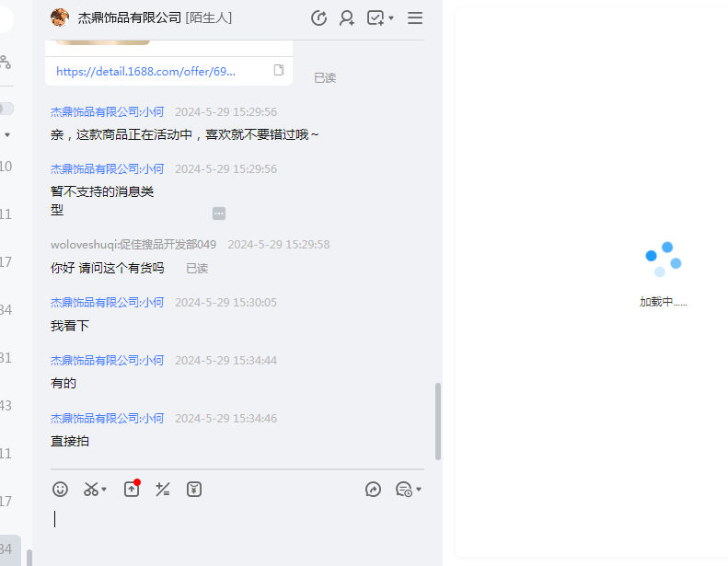
Task: Click the organization icon in left sidebar
Action: point(6,62)
